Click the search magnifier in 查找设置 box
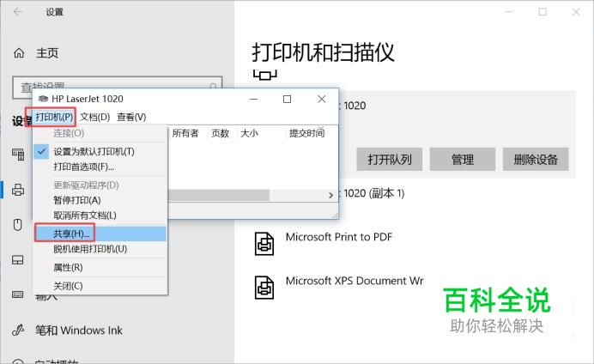 pos(213,87)
